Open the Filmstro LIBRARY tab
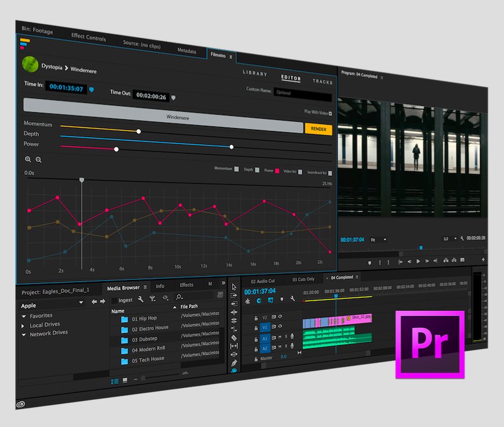Screen dimensions: 504x427 coord(255,73)
